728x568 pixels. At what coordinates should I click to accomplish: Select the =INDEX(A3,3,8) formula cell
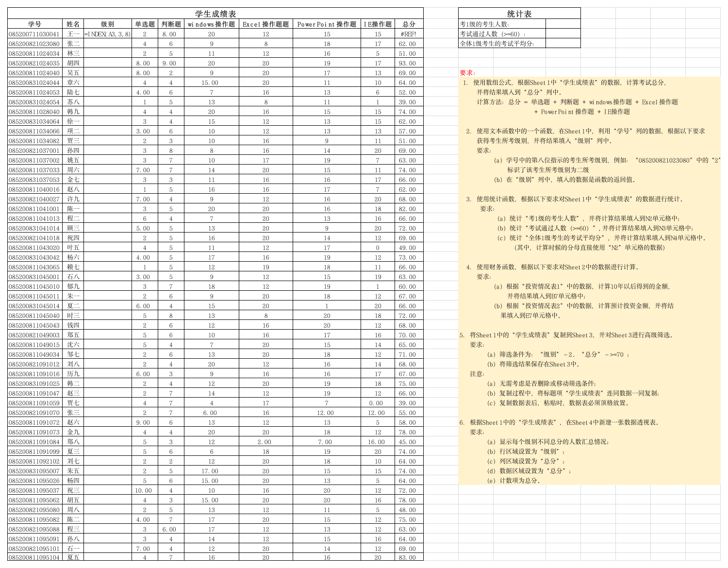click(108, 34)
